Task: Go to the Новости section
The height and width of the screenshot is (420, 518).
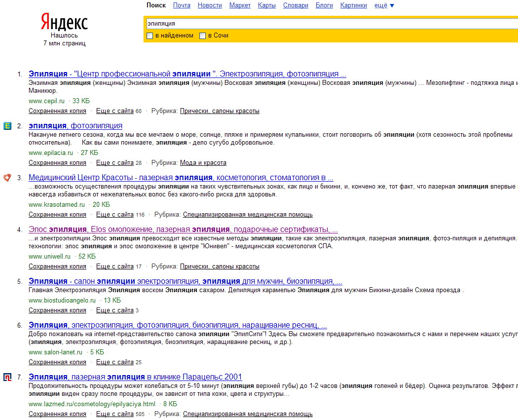Action: (210, 5)
